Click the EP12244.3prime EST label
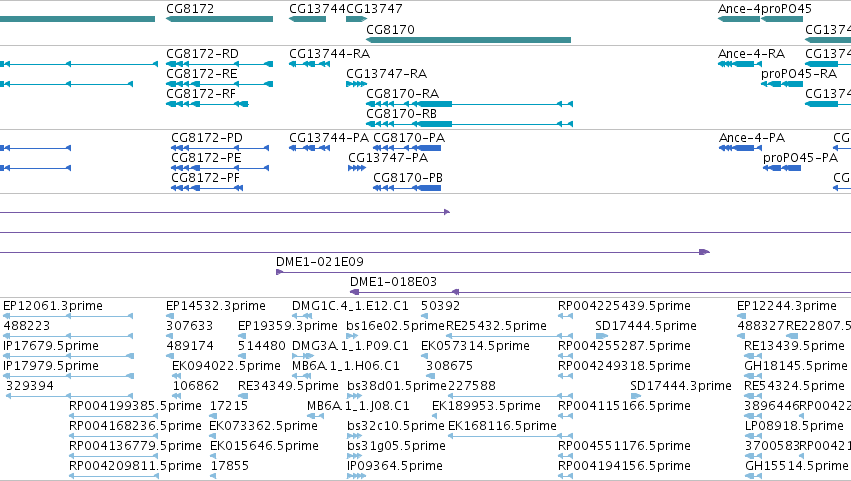 787,306
